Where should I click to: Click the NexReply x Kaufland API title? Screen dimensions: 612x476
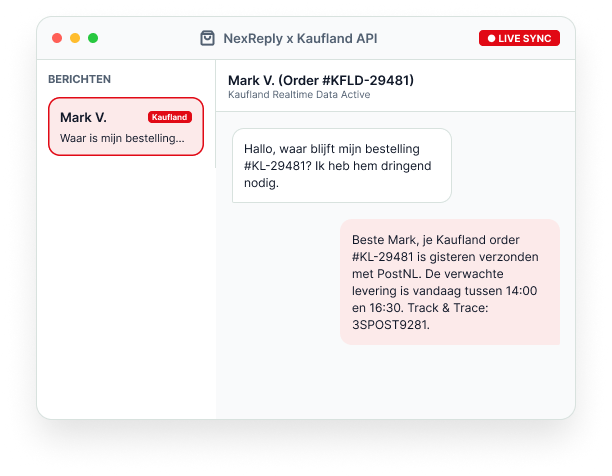(300, 38)
